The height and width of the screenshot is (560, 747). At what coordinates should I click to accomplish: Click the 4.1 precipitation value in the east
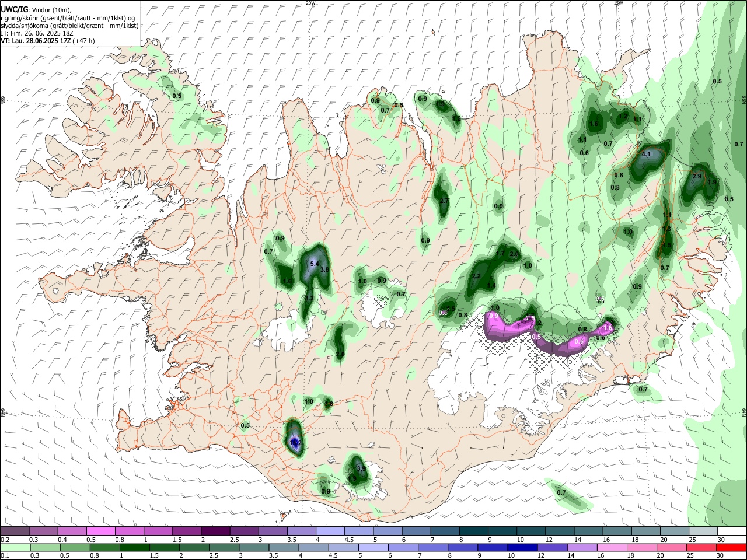coord(646,155)
